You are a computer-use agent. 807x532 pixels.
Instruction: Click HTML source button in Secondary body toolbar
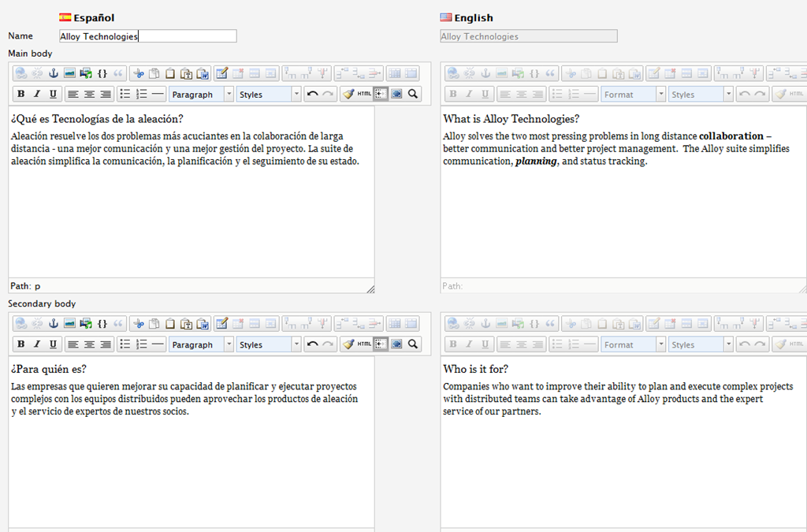(364, 344)
